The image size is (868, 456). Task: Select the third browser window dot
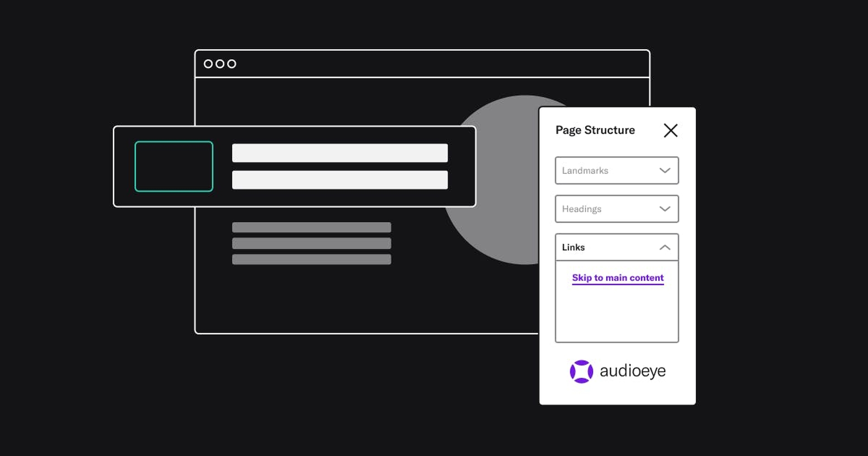pyautogui.click(x=232, y=64)
